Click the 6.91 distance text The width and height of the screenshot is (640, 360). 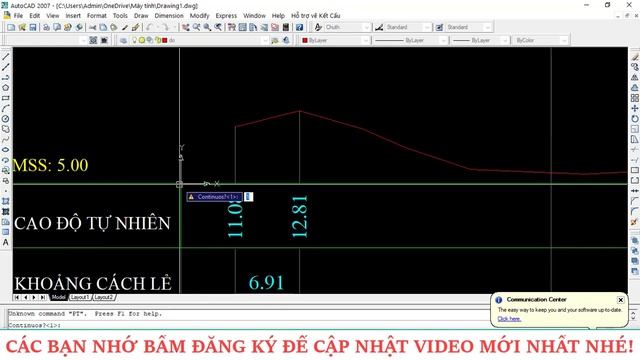[266, 282]
